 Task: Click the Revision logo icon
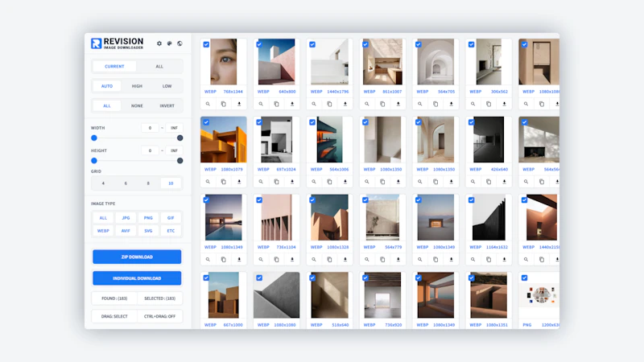pos(96,43)
